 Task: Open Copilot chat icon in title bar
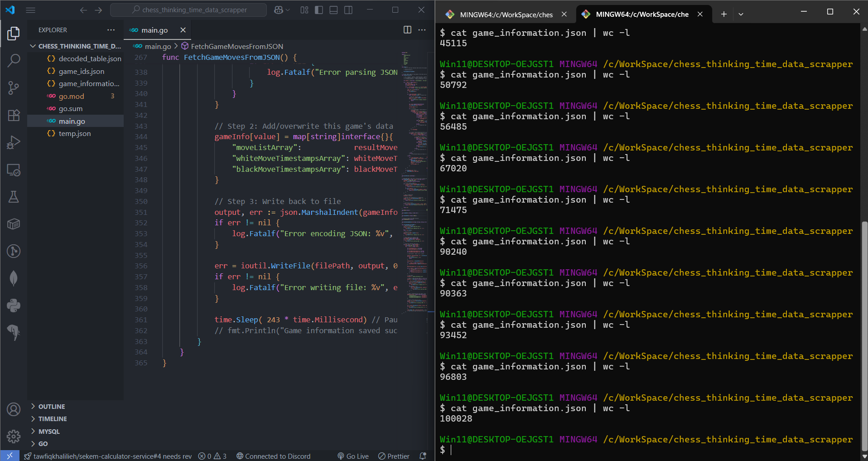(279, 10)
